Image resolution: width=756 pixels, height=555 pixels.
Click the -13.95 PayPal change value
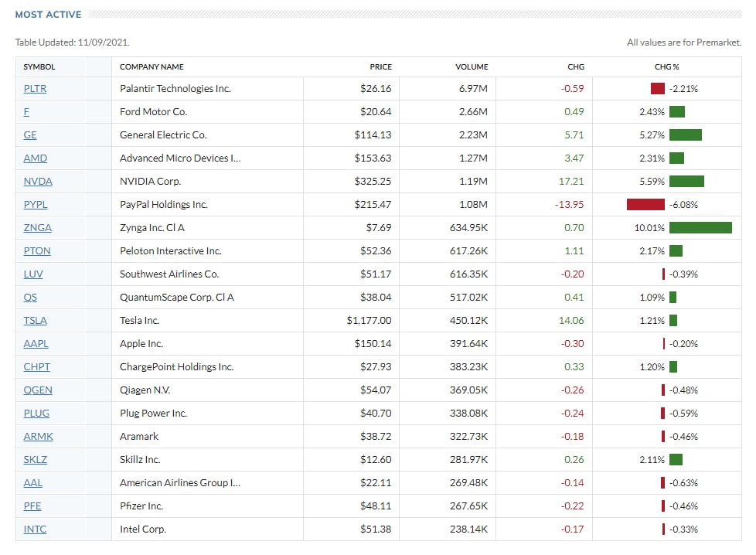click(x=569, y=204)
